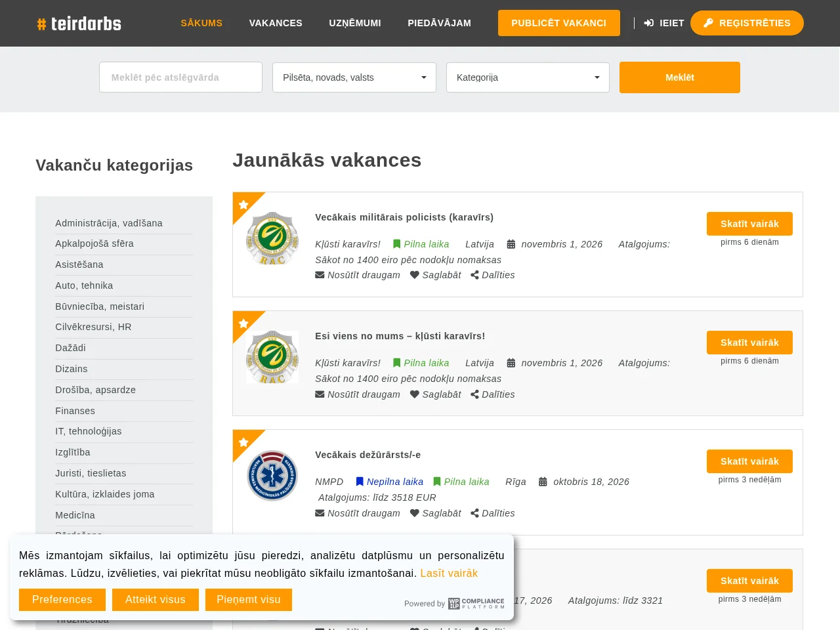Click calendar icon next to oktobris 18, 2026
Screen dimensions: 840x630
[543, 482]
